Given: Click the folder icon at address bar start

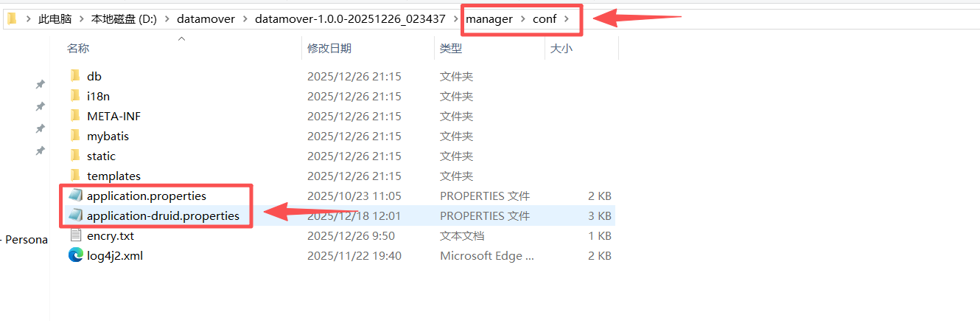Looking at the screenshot, I should pos(13,18).
